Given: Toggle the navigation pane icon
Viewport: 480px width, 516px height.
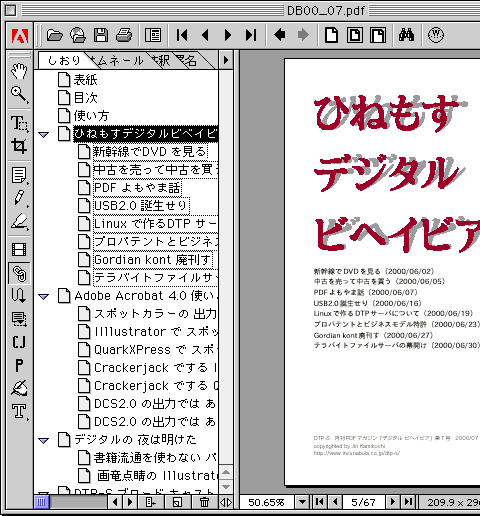Looking at the screenshot, I should click(x=153, y=35).
